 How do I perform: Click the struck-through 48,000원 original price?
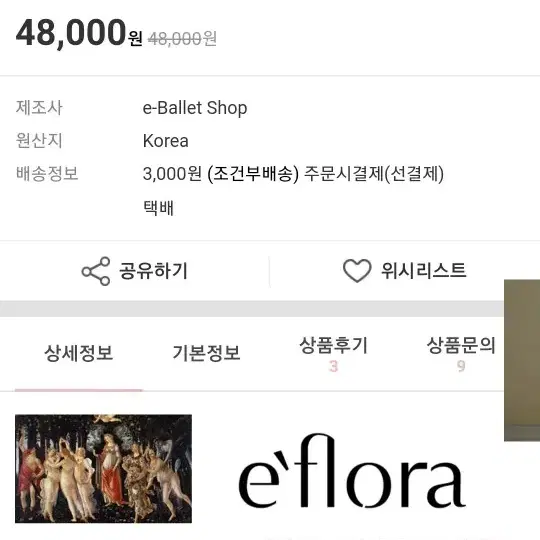click(182, 38)
